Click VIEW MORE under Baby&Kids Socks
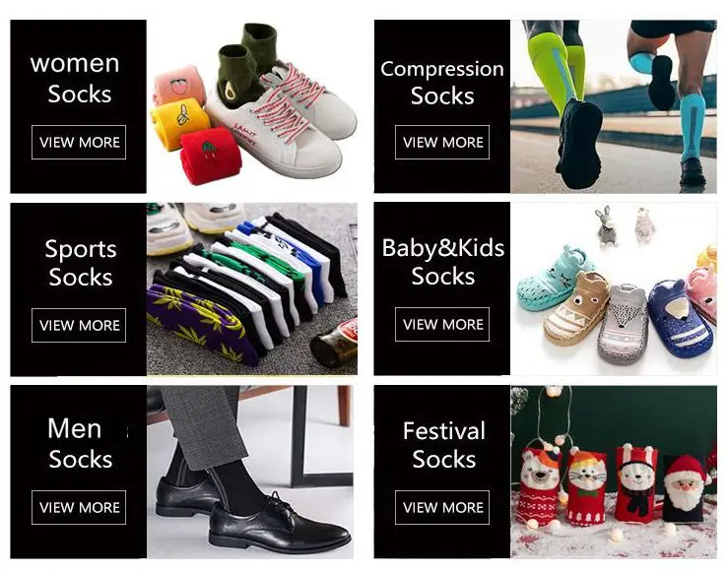Screen dimensions: 728x572 pyautogui.click(x=442, y=324)
